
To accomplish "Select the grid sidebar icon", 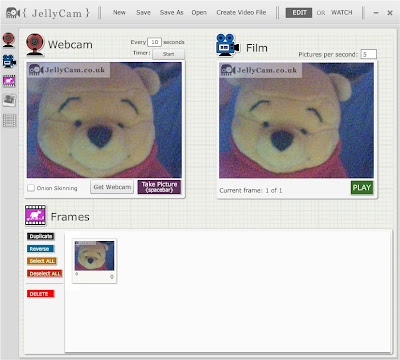I will point(9,120).
